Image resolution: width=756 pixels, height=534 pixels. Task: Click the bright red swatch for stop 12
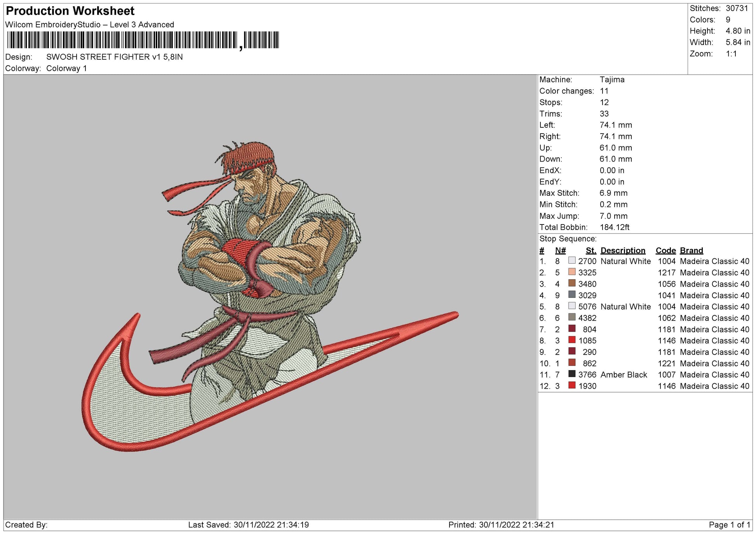coord(571,385)
